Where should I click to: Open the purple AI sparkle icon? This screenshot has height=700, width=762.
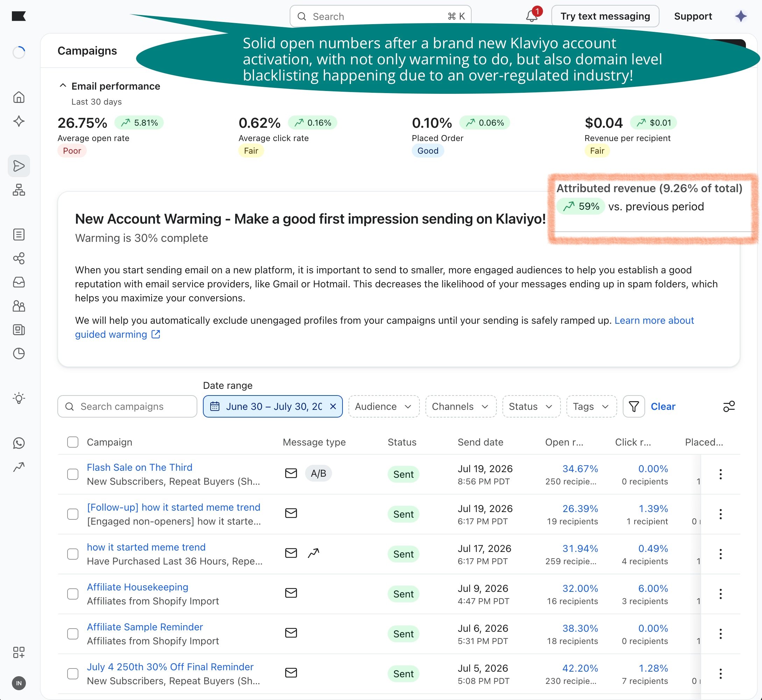741,16
